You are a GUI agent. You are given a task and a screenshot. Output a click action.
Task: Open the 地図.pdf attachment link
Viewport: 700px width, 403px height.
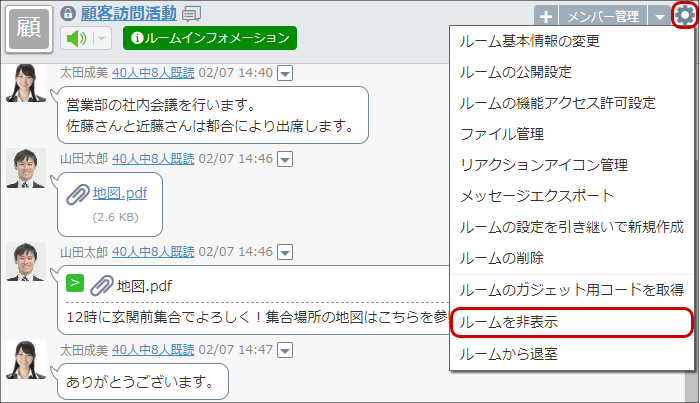(120, 193)
